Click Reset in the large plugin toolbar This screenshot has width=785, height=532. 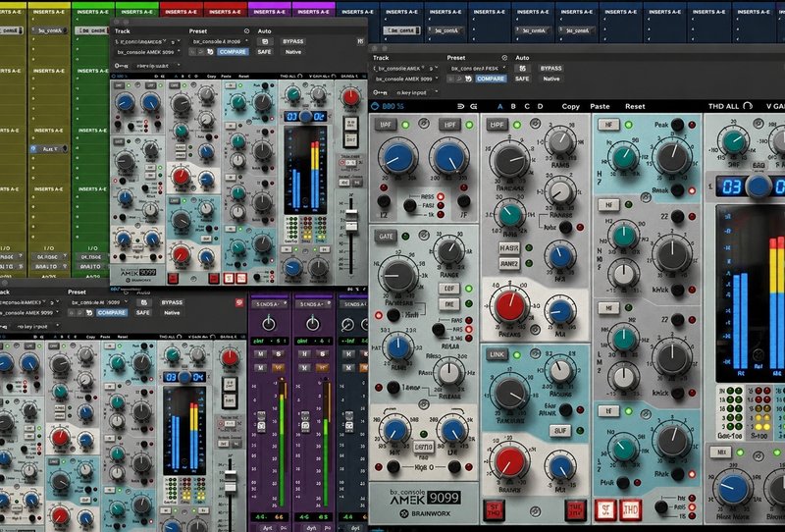pyautogui.click(x=635, y=106)
